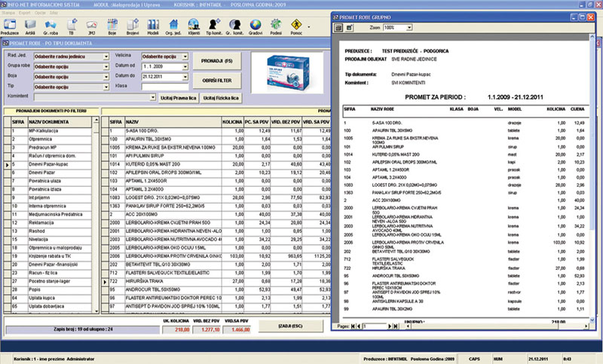The image size is (603, 364).
Task: Go to first page in report viewer
Action: (353, 326)
